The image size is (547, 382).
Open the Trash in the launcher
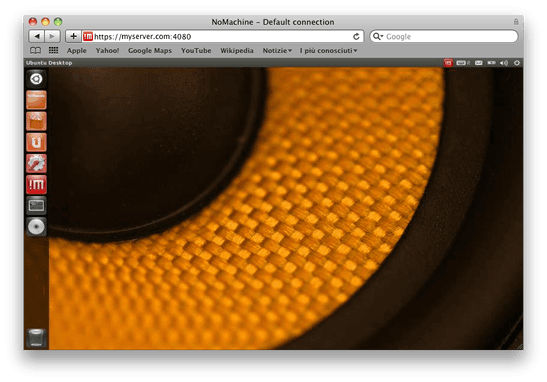36,338
